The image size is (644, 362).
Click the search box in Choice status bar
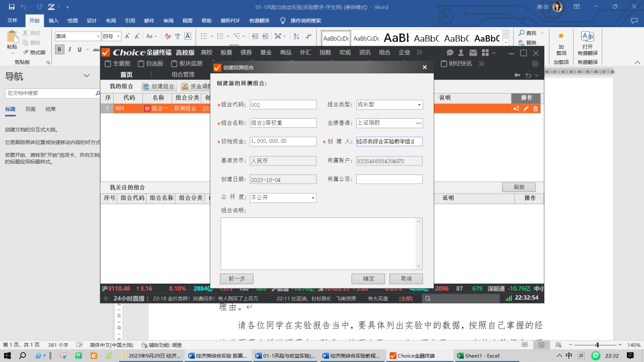click(461, 298)
